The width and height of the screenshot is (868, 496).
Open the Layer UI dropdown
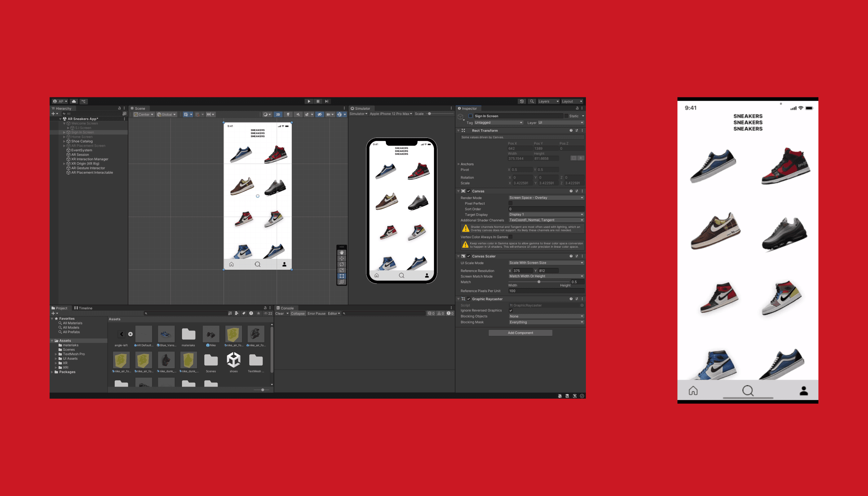pos(561,123)
